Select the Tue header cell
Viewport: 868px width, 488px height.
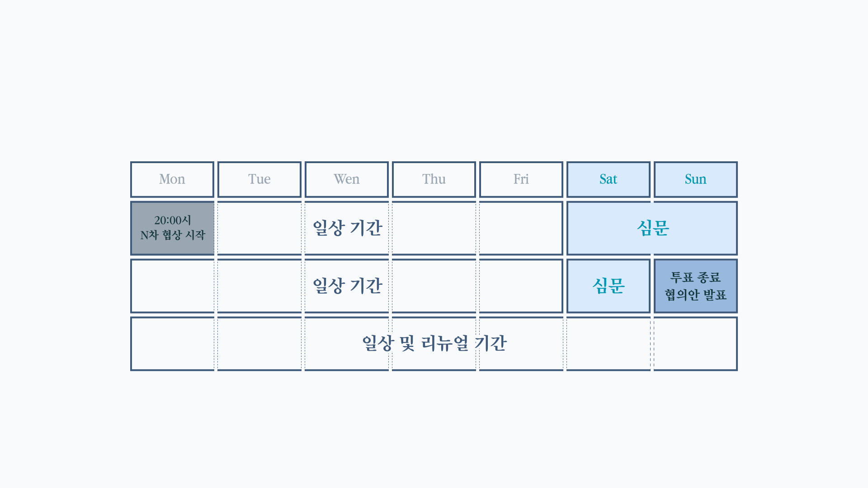[259, 179]
